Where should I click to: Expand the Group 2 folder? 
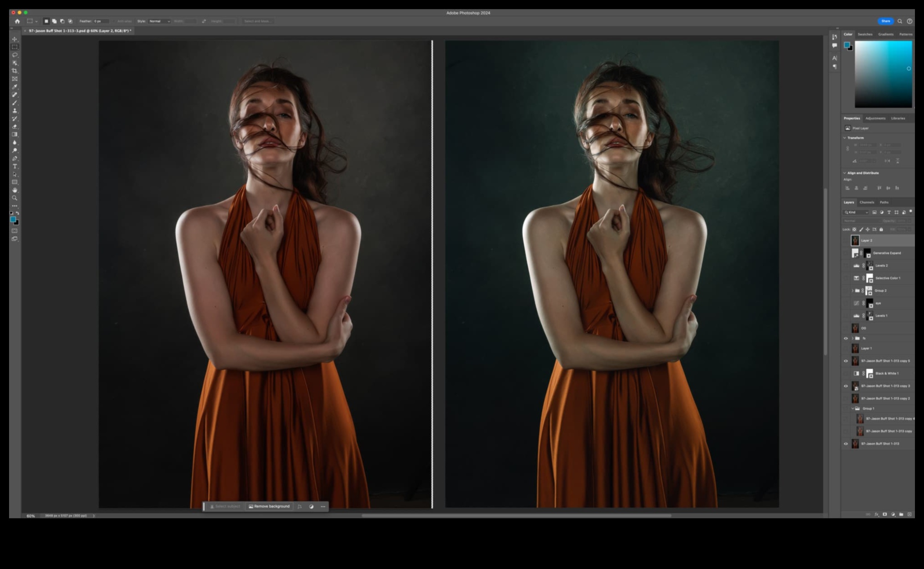pos(852,291)
